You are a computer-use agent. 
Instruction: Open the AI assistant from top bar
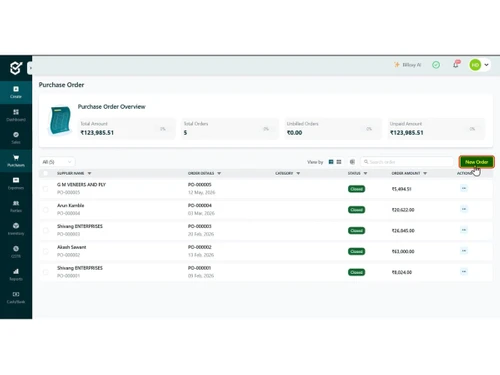[x=407, y=65]
